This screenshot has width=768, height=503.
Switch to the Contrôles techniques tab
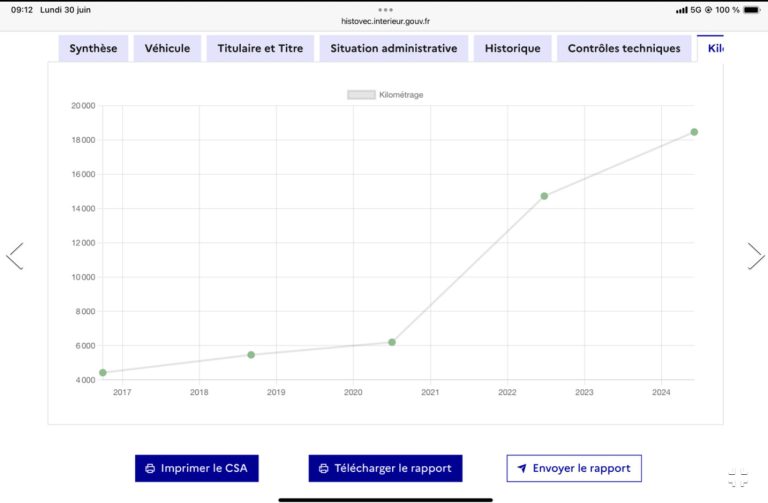(624, 48)
